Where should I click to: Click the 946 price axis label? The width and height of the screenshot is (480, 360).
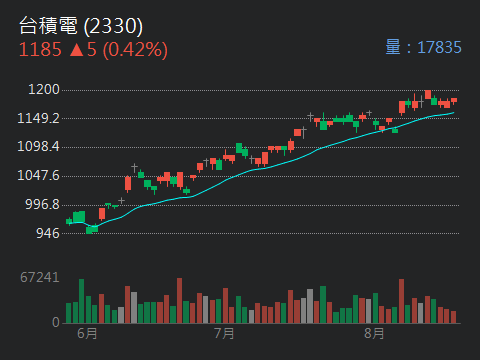[48, 233]
